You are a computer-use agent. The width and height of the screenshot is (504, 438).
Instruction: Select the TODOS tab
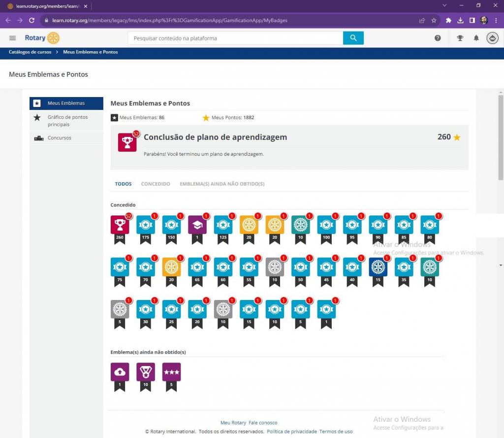(x=123, y=184)
